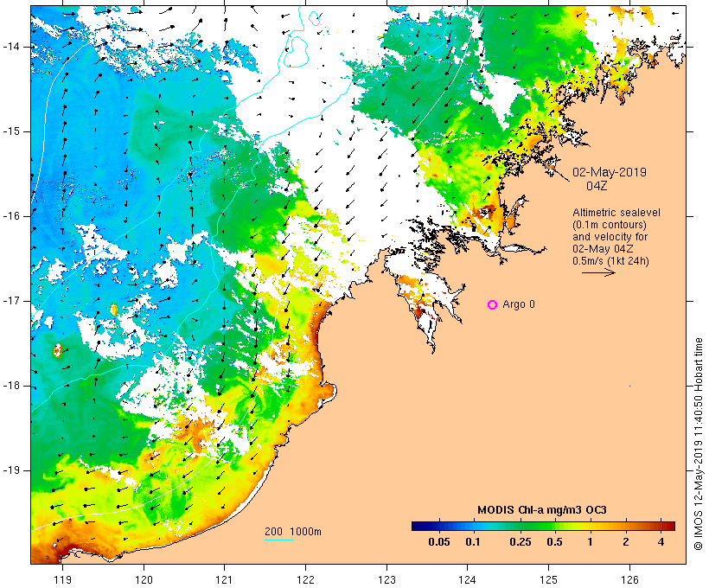Click colorbar value '0.05'
This screenshot has height=588, width=709.
tap(439, 542)
